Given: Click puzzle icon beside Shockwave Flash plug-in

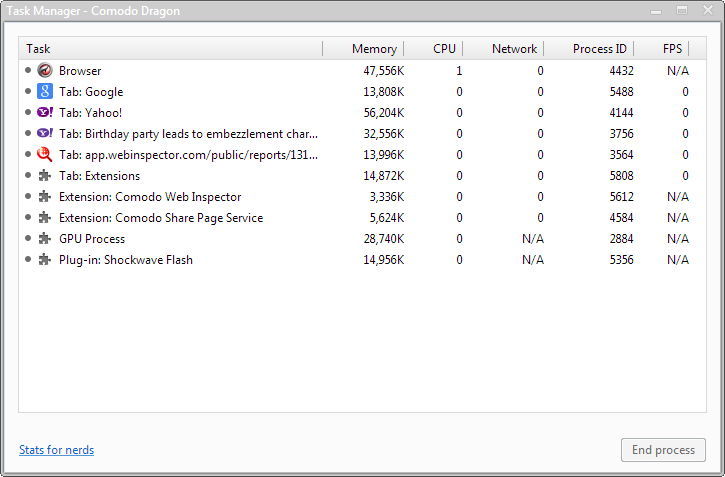Looking at the screenshot, I should tap(44, 259).
